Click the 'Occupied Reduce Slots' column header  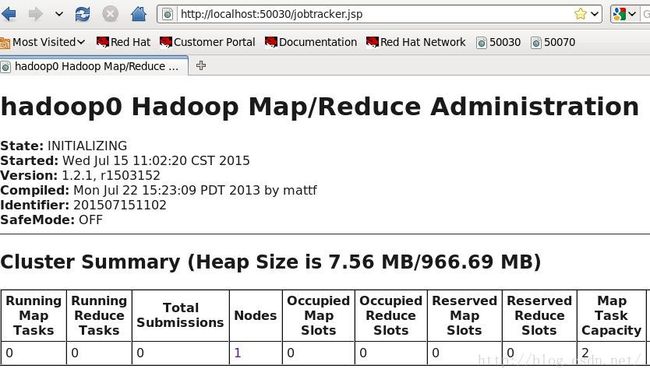[391, 315]
